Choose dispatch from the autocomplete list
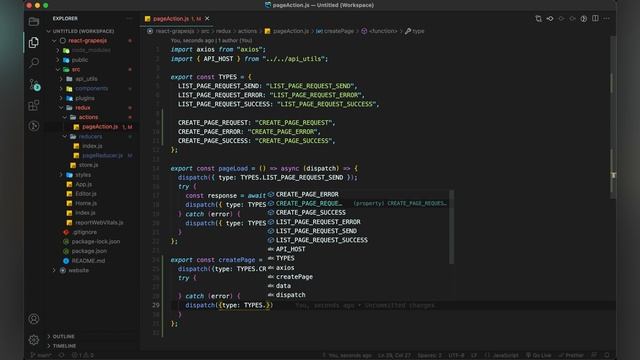This screenshot has width=640, height=360. pyautogui.click(x=358, y=295)
